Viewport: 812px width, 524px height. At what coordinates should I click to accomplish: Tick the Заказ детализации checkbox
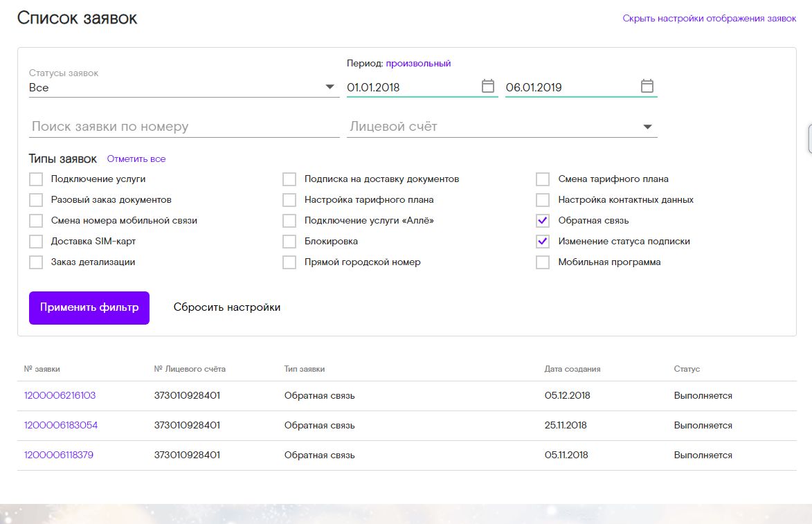[x=36, y=262]
